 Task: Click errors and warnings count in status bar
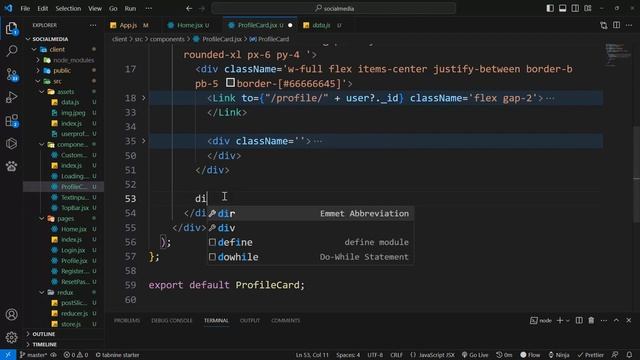pyautogui.click(x=76, y=355)
